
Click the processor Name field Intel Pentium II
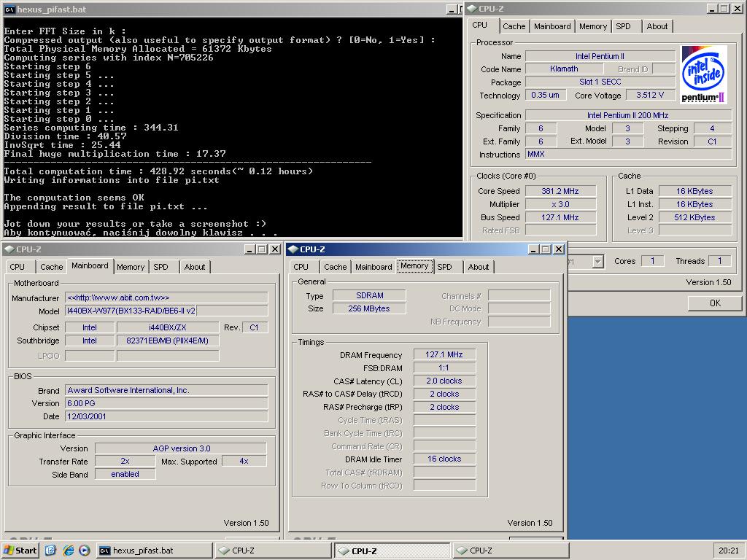point(600,56)
